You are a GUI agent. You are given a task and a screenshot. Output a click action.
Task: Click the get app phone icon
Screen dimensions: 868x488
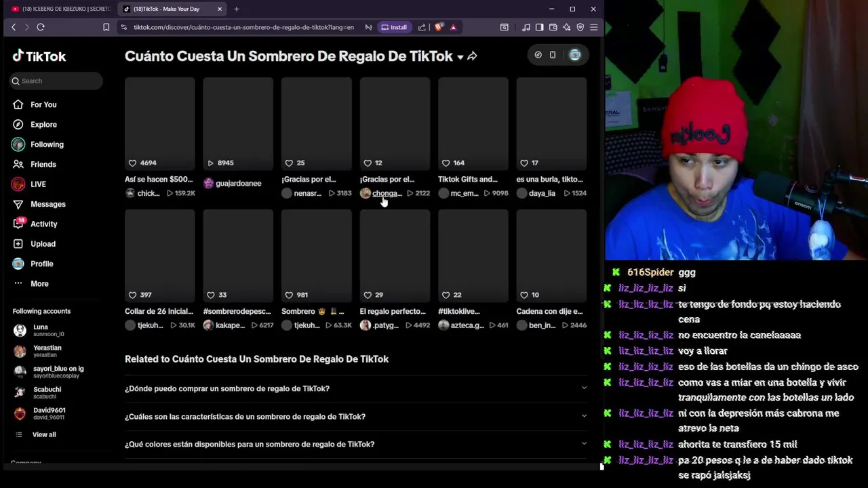coord(553,55)
